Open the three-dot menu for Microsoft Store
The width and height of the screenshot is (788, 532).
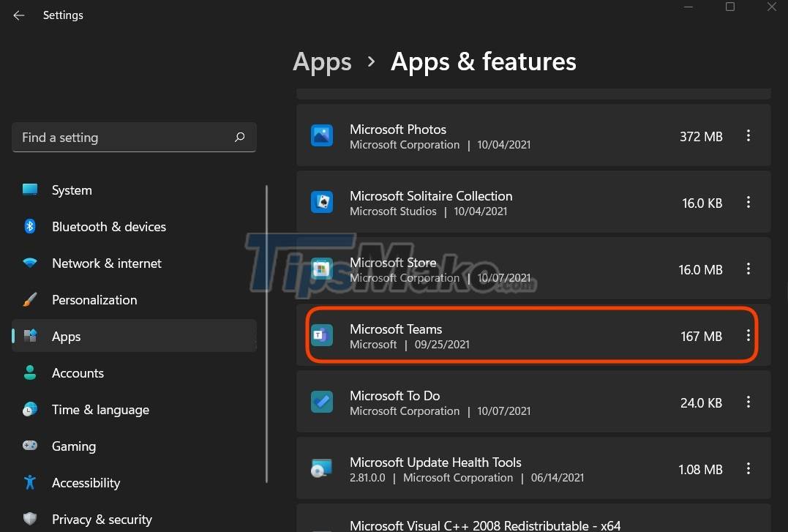(748, 269)
